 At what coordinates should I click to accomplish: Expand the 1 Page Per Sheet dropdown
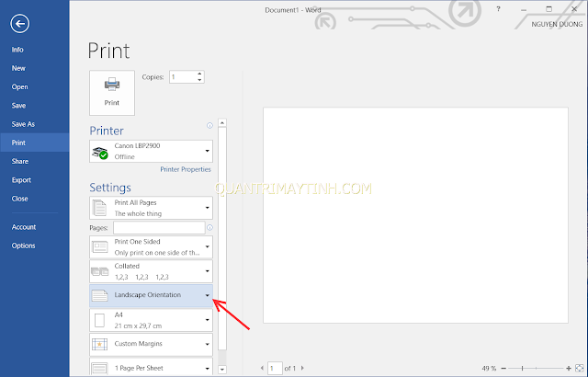[151, 367]
